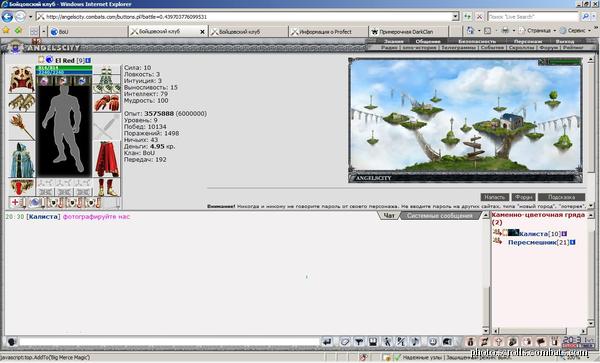Viewport: 600px width, 363px height.
Task: Click the Форум button beside Напасть
Action: click(x=523, y=197)
